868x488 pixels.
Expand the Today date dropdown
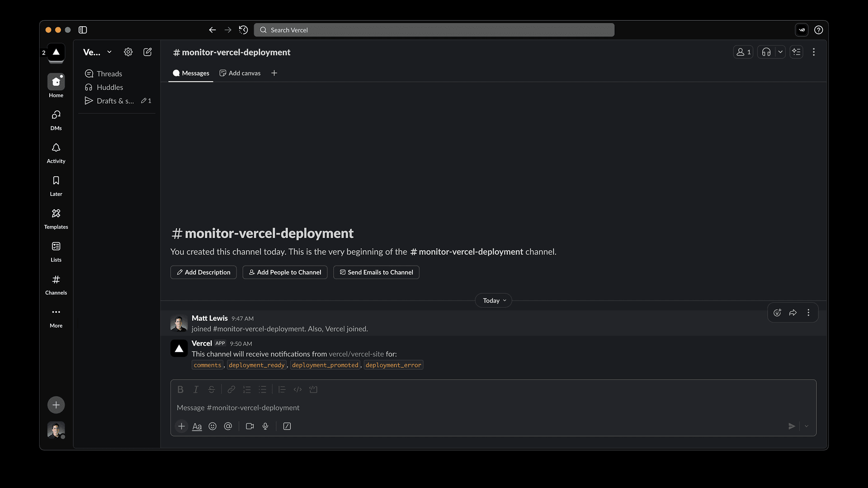coord(494,300)
